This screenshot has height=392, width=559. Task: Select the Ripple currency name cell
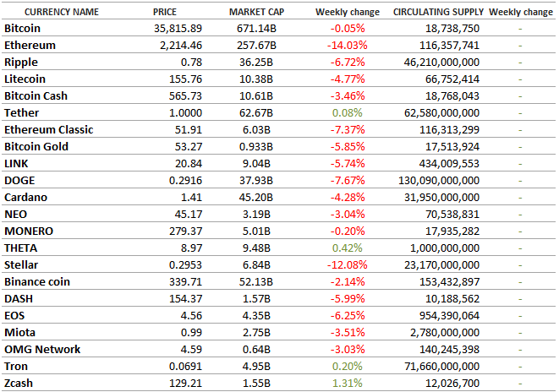pyautogui.click(x=21, y=62)
